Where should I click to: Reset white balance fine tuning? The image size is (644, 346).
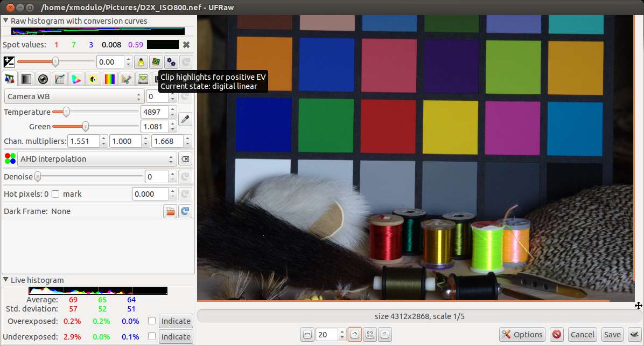click(185, 96)
